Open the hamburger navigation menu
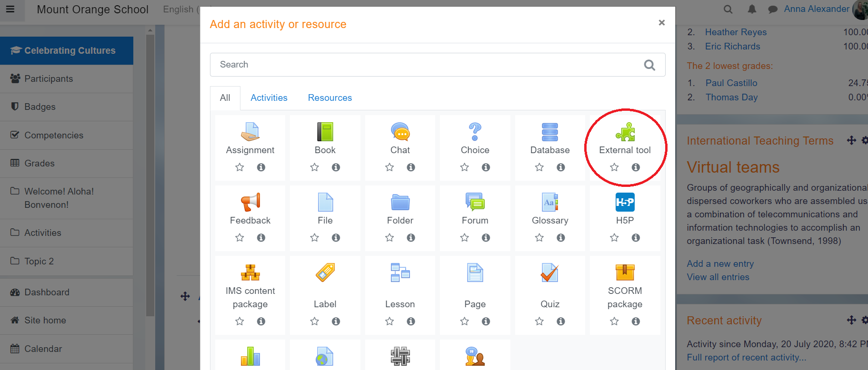 [x=10, y=9]
